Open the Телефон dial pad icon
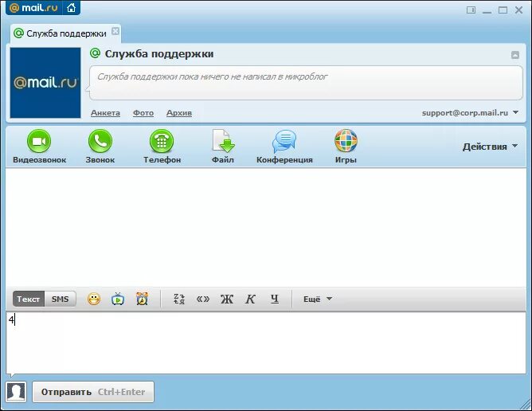 (x=162, y=141)
